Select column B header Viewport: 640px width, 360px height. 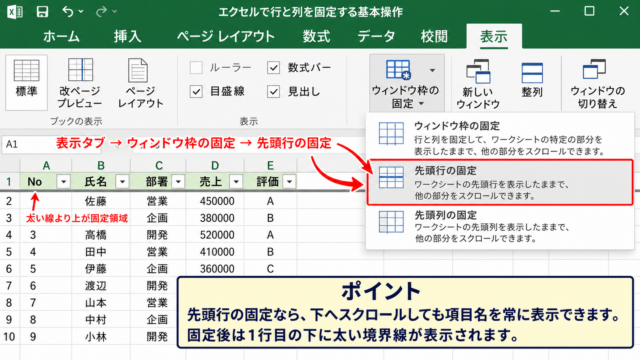pos(101,165)
